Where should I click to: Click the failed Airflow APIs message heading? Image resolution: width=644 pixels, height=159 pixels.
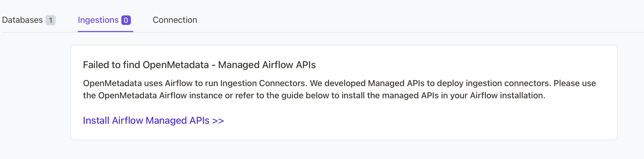(x=199, y=64)
